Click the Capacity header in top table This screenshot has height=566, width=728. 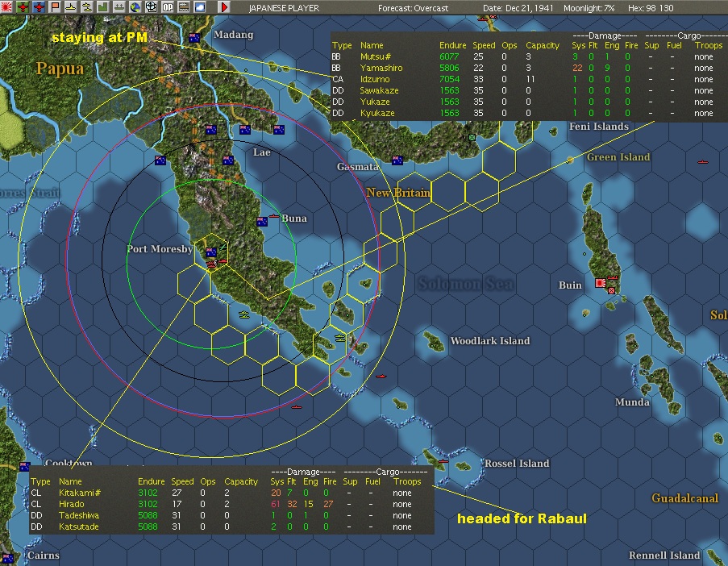[x=543, y=45]
